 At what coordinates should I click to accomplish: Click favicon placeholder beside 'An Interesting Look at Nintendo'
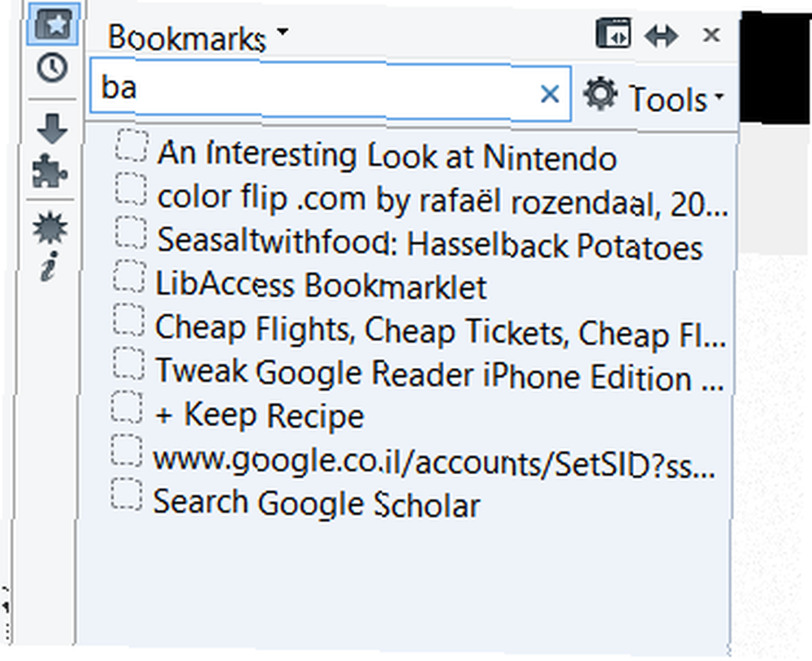click(x=132, y=145)
